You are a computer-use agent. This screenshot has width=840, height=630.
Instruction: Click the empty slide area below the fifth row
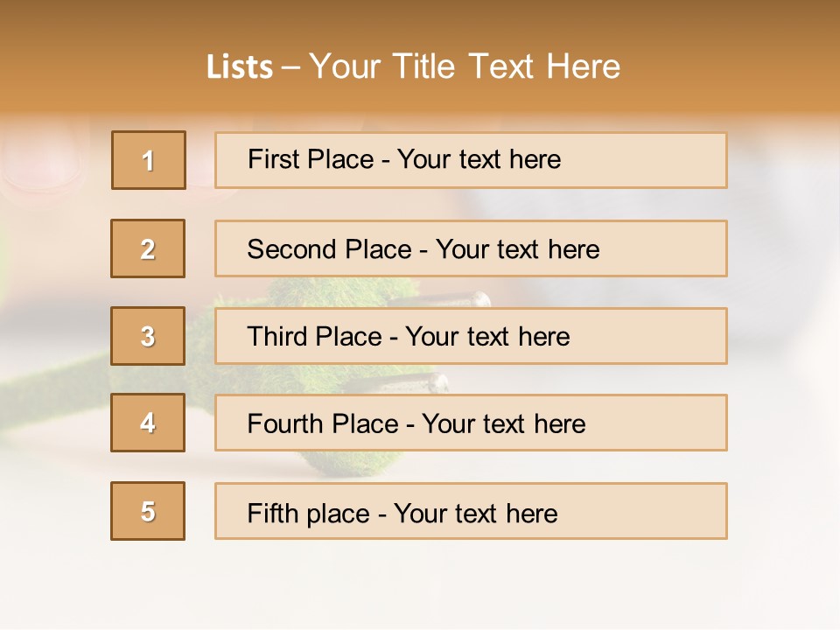click(420, 586)
